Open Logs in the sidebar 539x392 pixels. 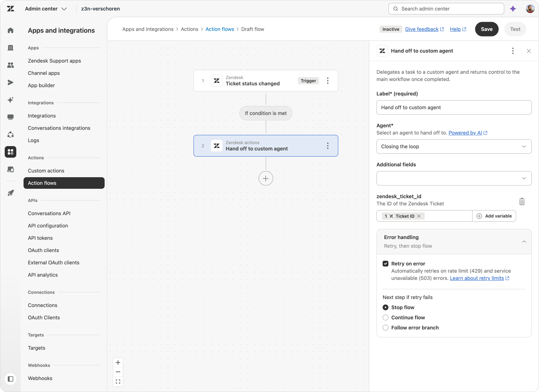(33, 140)
